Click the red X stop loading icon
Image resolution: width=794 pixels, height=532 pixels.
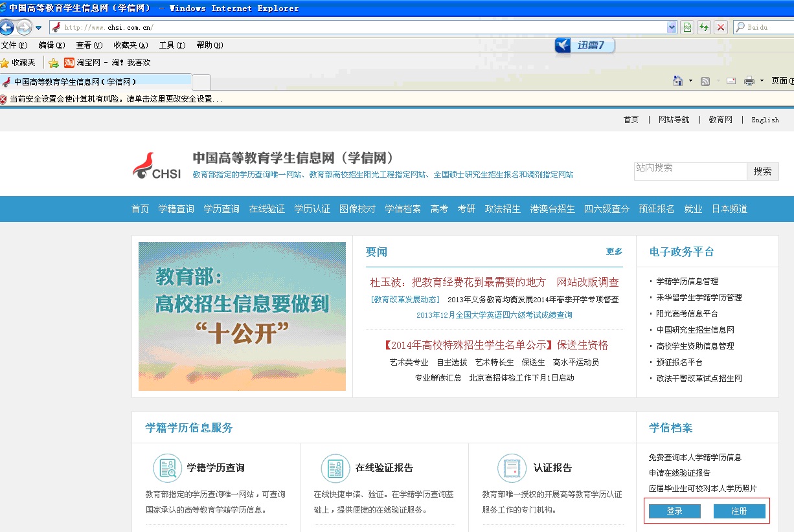click(x=720, y=27)
